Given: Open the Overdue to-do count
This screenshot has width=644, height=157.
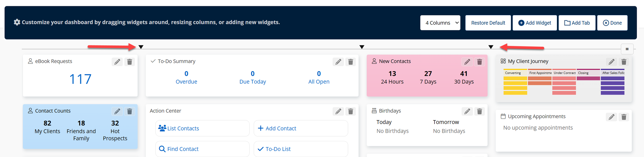Looking at the screenshot, I should (x=186, y=78).
